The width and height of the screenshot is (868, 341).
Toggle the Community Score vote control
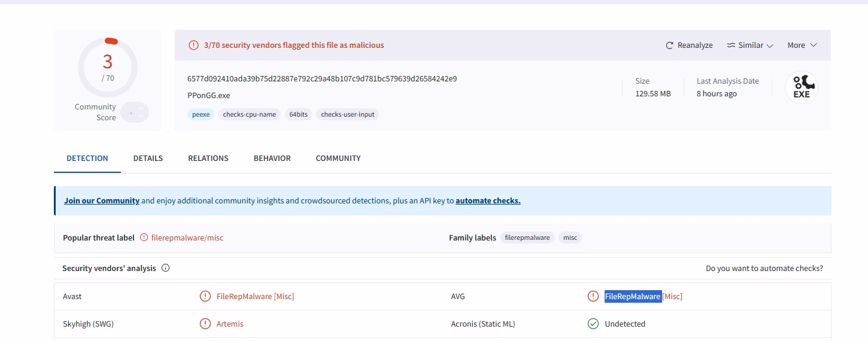point(135,112)
